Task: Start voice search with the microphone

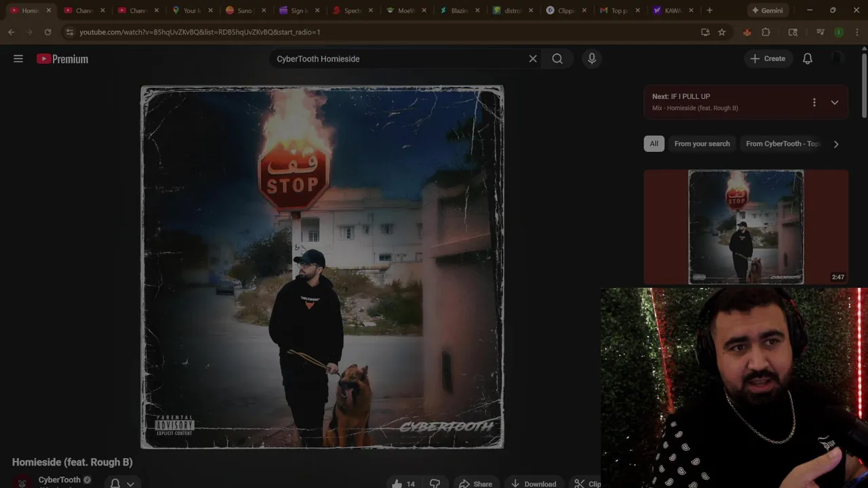Action: (592, 59)
